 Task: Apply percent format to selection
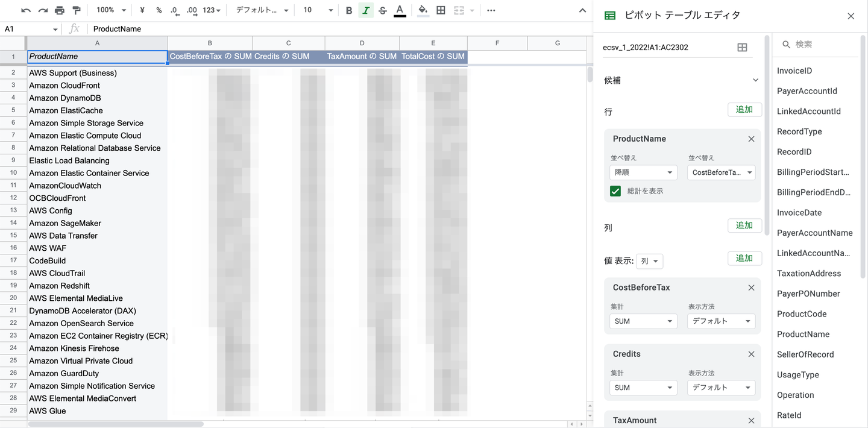(159, 10)
